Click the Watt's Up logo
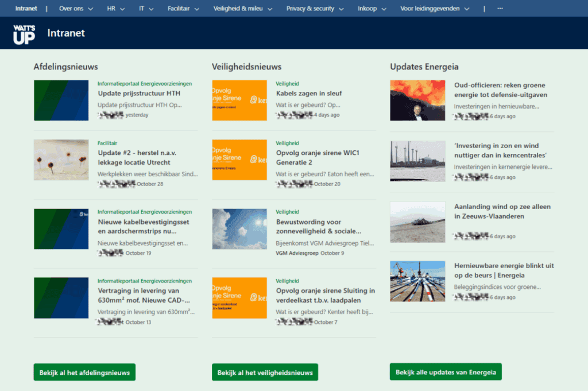Image resolution: width=588 pixels, height=391 pixels. (24, 34)
